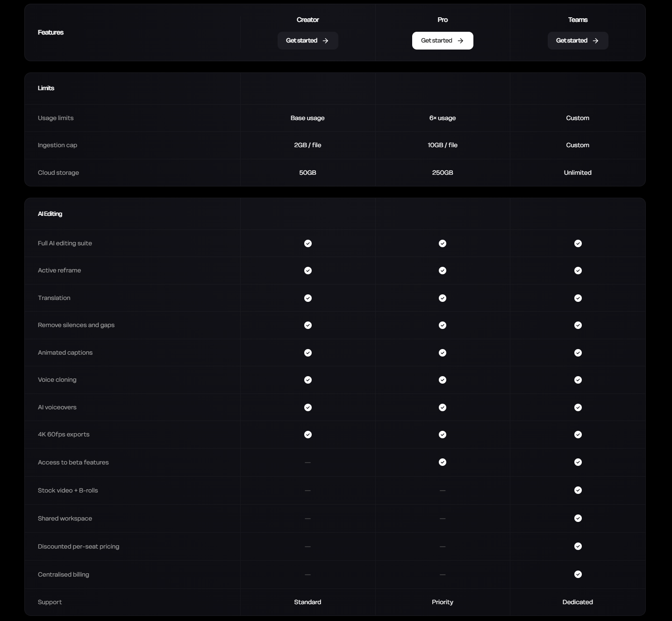The width and height of the screenshot is (672, 621).
Task: Click the Limits section heading
Action: 46,88
